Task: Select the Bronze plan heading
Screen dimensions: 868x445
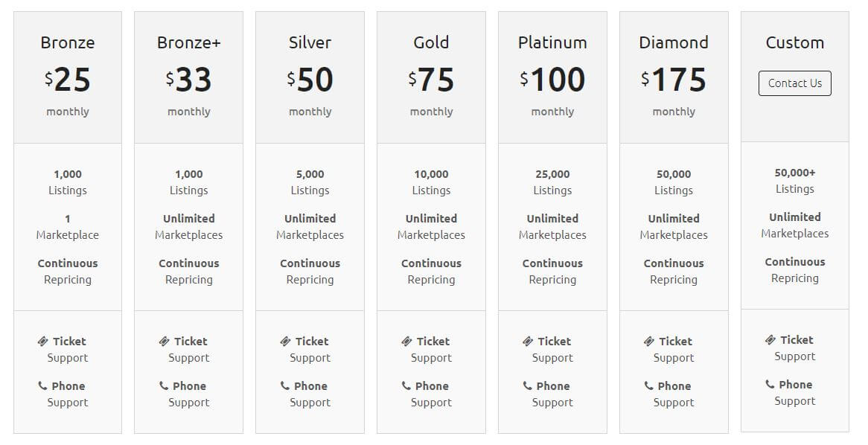Action: [x=68, y=42]
